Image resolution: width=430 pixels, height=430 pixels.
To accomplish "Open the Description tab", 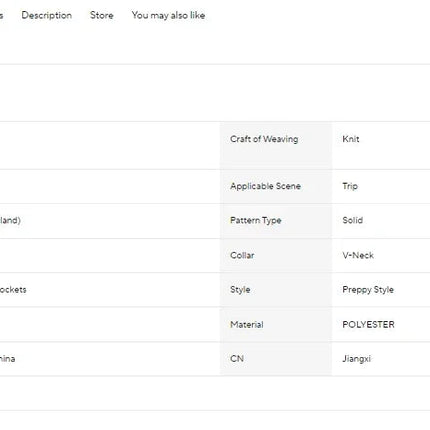I will point(47,15).
